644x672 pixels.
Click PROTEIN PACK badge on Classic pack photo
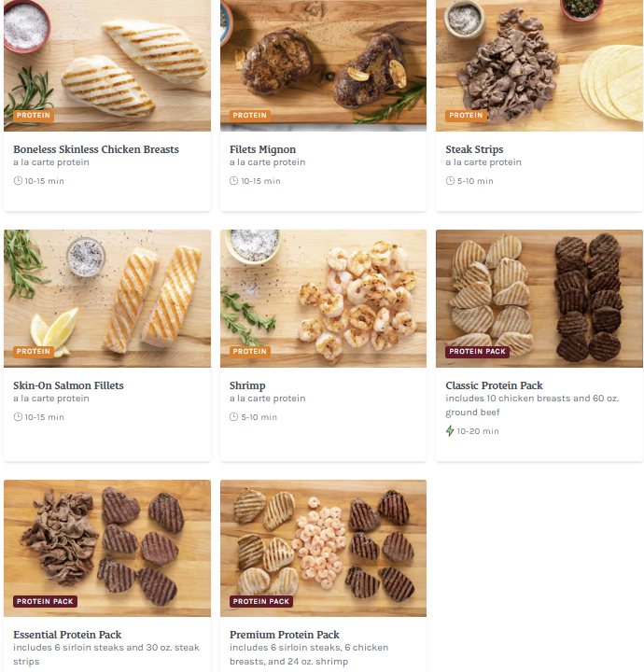pyautogui.click(x=477, y=352)
